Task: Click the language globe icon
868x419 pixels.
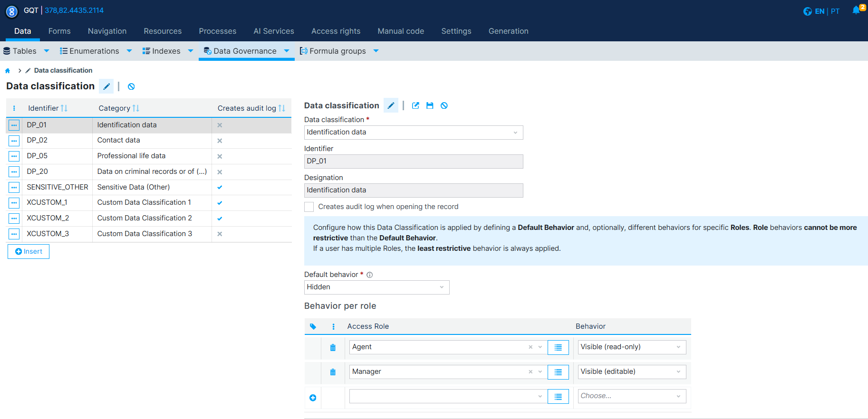Action: click(807, 11)
